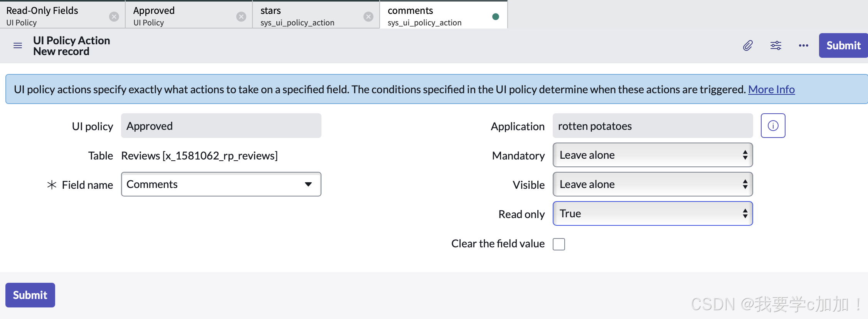Expand the Mandatory dropdown
This screenshot has height=319, width=868.
[x=652, y=155]
